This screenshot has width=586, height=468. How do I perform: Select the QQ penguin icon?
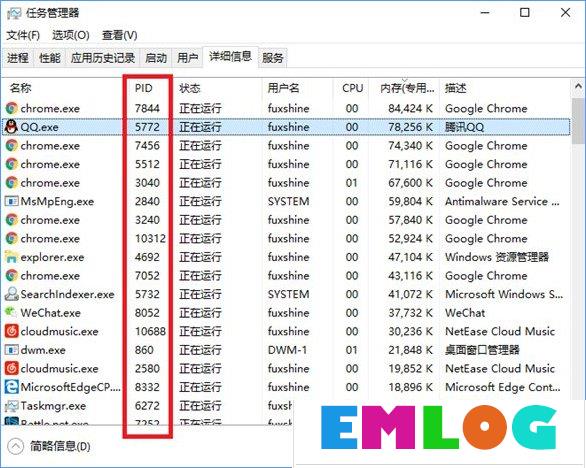12,127
